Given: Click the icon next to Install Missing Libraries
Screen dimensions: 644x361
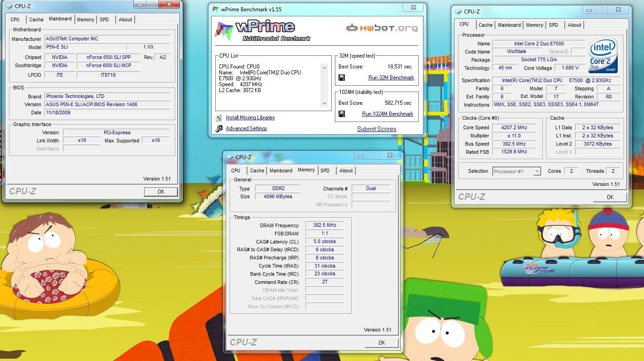Looking at the screenshot, I should 219,117.
